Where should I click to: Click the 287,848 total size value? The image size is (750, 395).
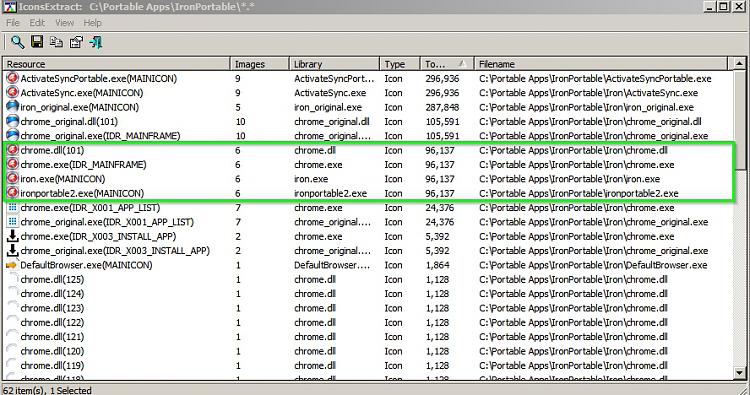point(442,107)
